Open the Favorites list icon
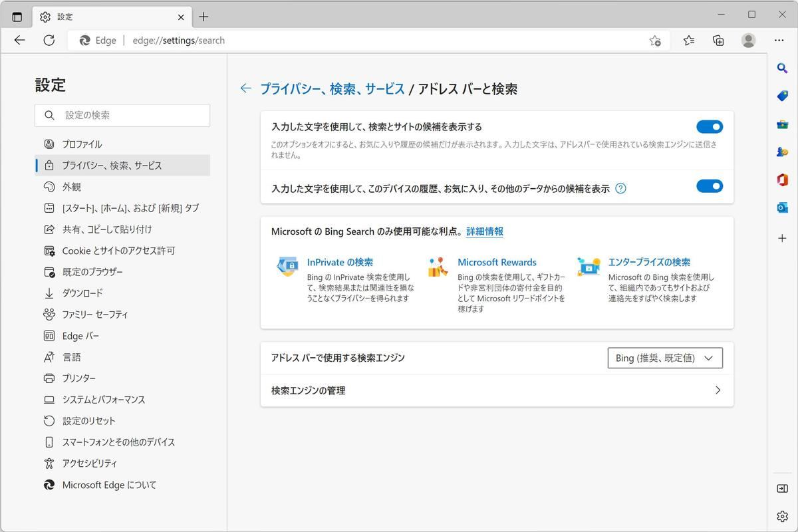The height and width of the screenshot is (532, 798). [x=689, y=41]
